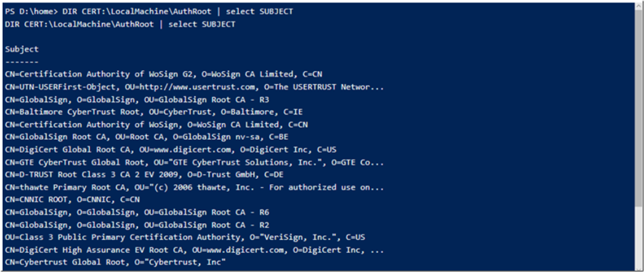Click the GlobalSign nv-sa, C=BE line

click(147, 137)
